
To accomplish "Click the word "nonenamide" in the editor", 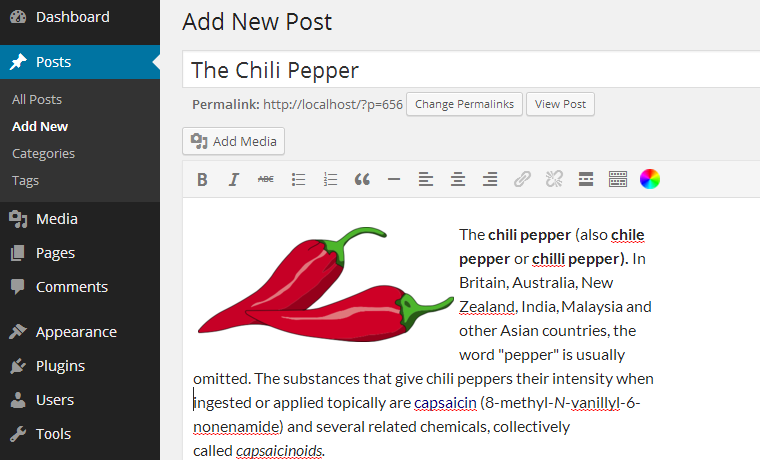I will (236, 427).
